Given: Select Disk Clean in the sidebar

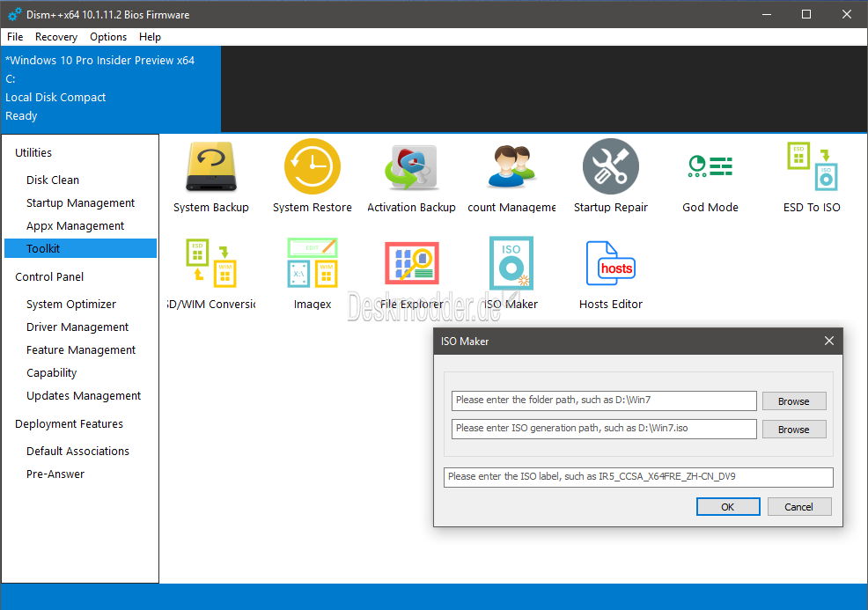Looking at the screenshot, I should 53,180.
